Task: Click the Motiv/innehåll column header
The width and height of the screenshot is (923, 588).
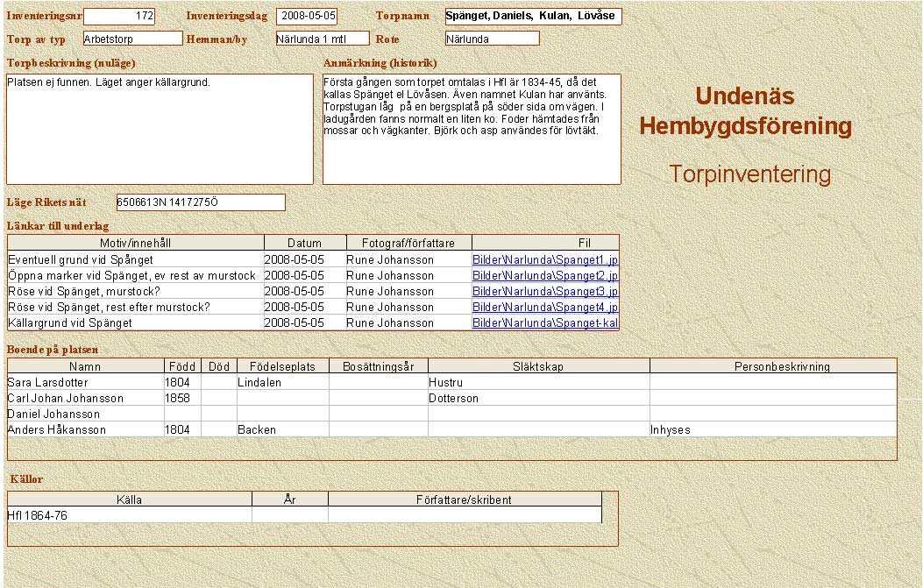Action: coord(136,244)
